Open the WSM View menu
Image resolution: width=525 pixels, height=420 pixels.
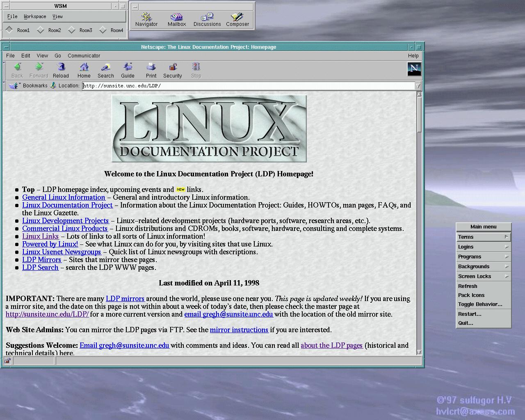pyautogui.click(x=57, y=16)
